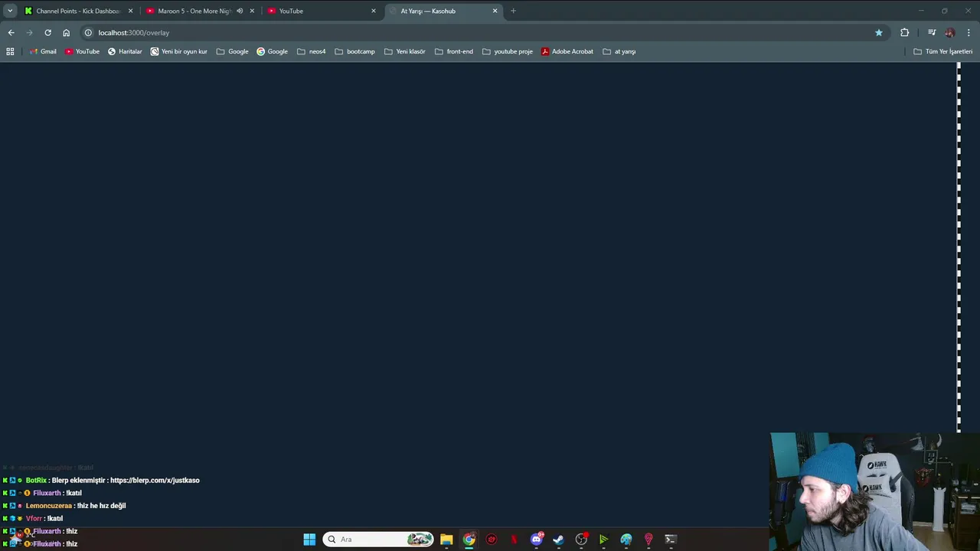The width and height of the screenshot is (980, 551).
Task: Click the blerp.com/x/justkaso link in chat
Action: click(155, 481)
